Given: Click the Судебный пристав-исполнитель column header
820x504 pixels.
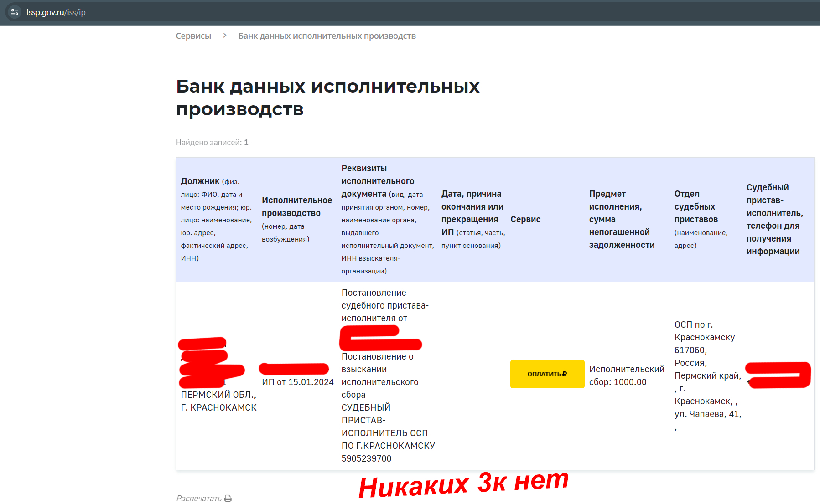Looking at the screenshot, I should point(774,219).
